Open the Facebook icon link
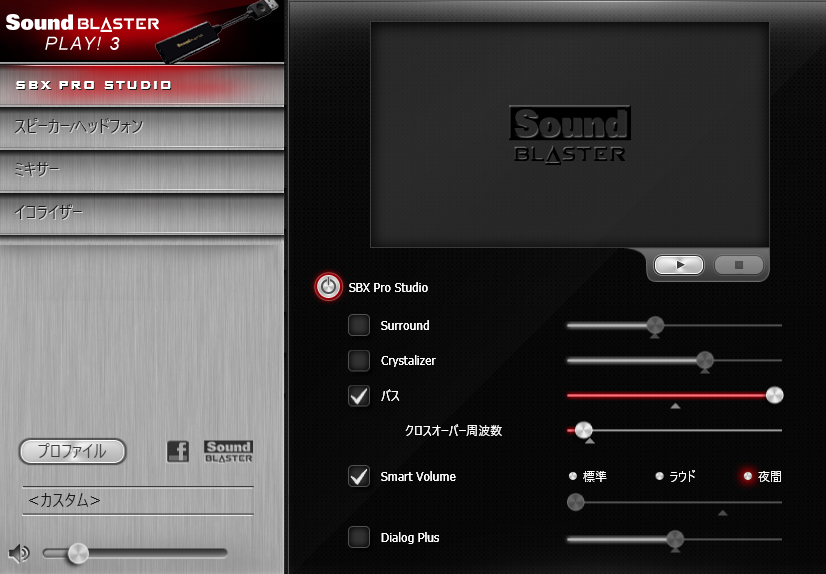 [x=178, y=451]
